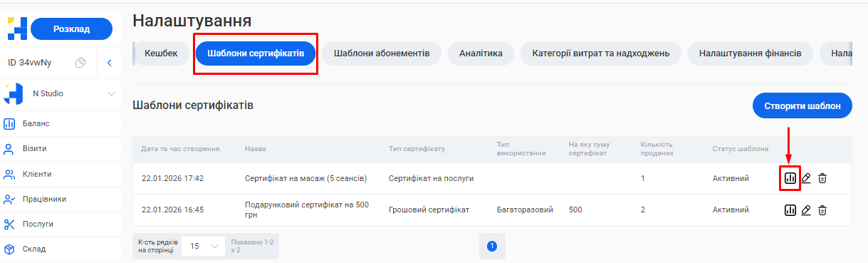Click the Візити person icon
This screenshot has width=868, height=263.
click(9, 149)
